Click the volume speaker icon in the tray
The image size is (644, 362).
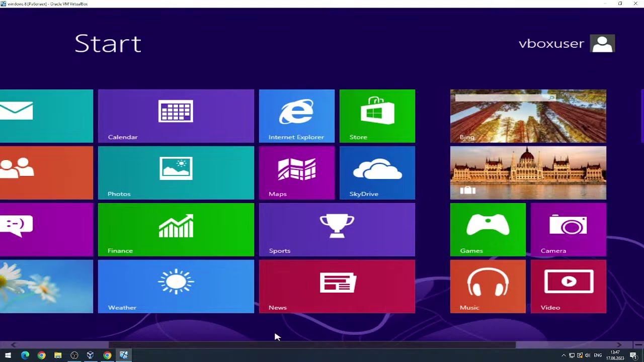click(587, 355)
